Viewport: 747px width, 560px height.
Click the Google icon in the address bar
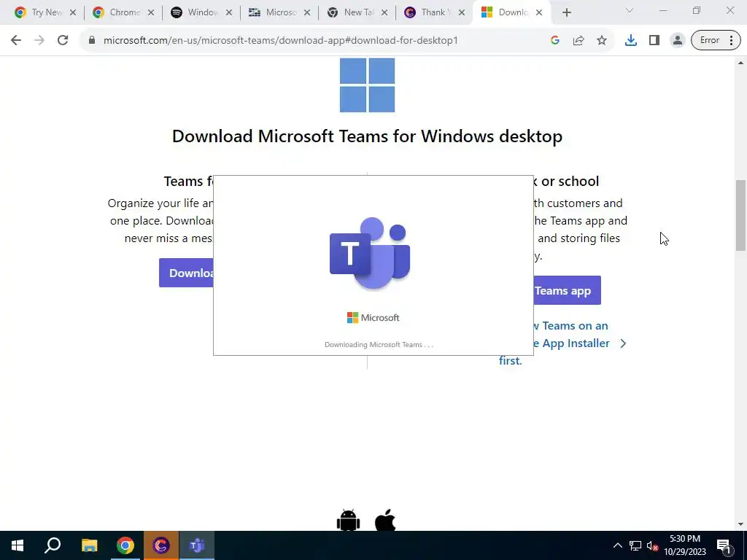click(x=554, y=41)
